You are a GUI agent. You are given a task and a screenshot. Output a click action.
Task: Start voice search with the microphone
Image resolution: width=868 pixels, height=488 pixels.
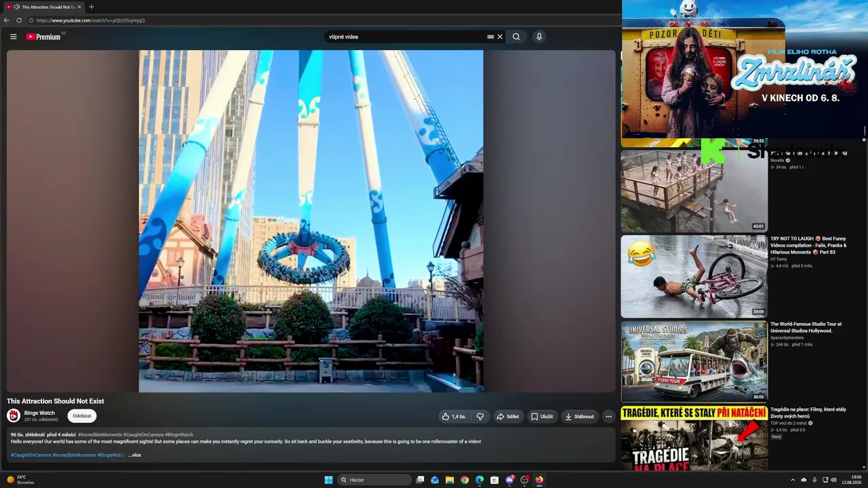click(x=539, y=37)
